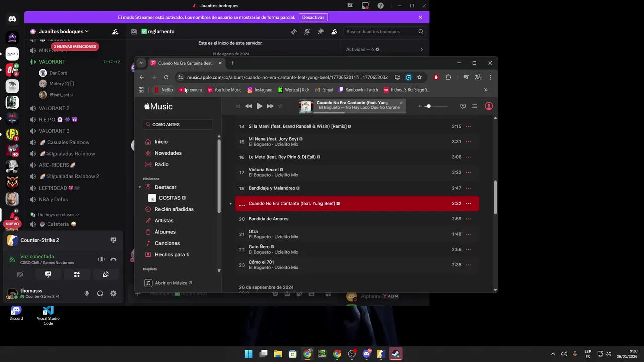
Task: Collapse the Destacar section in library
Action: [140, 187]
